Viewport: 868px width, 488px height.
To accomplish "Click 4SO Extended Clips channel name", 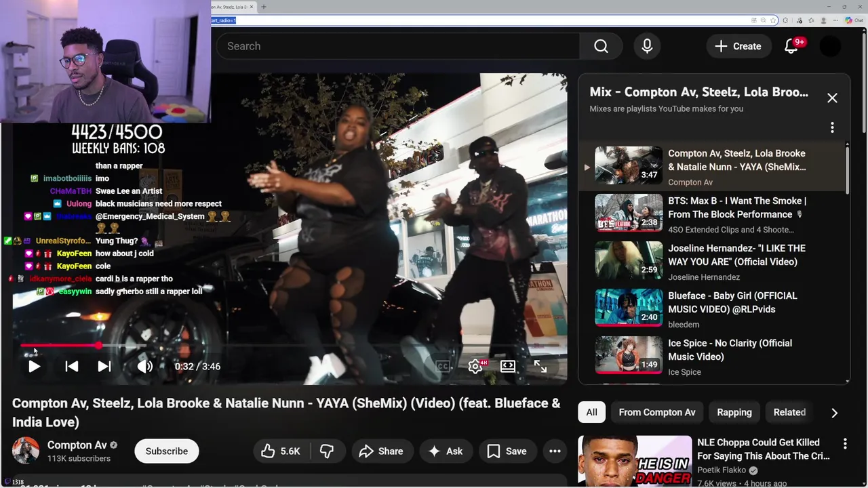I will pyautogui.click(x=731, y=230).
